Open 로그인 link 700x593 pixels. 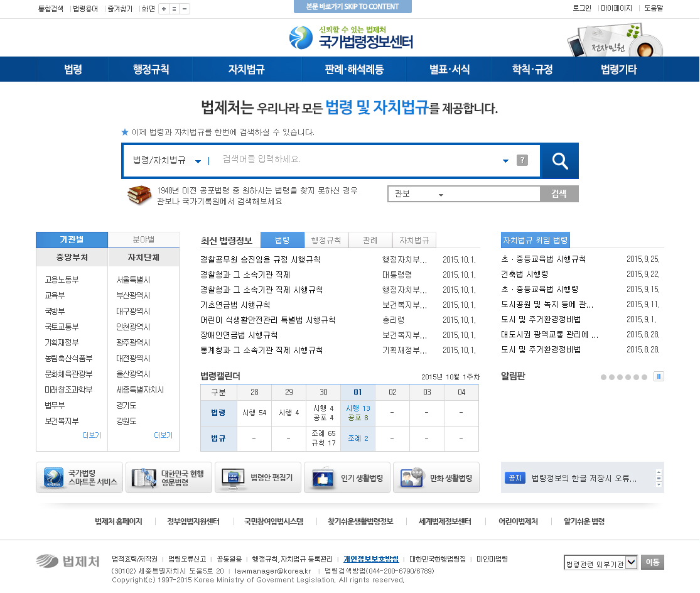click(582, 8)
